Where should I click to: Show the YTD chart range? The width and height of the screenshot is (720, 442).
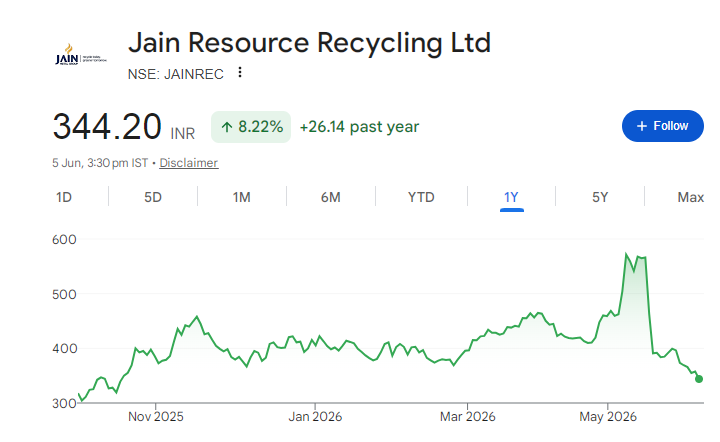pyautogui.click(x=421, y=197)
